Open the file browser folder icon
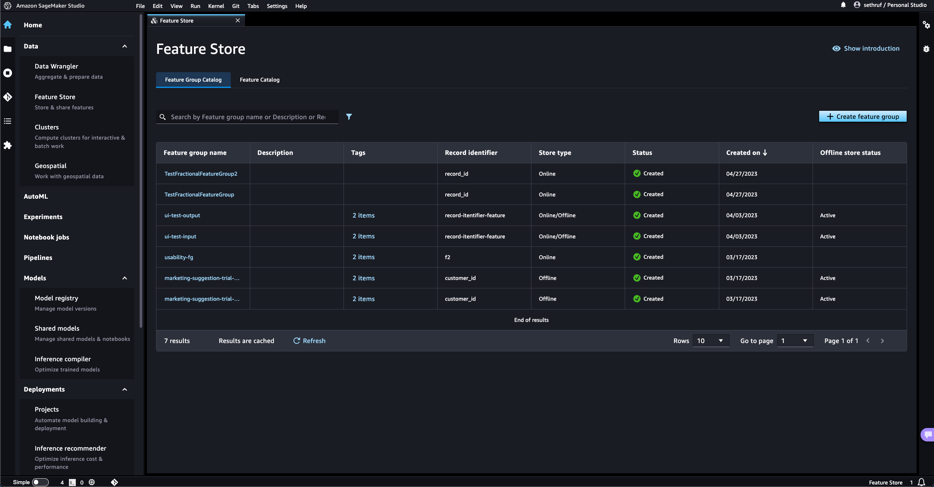This screenshot has height=487, width=934. [8, 49]
